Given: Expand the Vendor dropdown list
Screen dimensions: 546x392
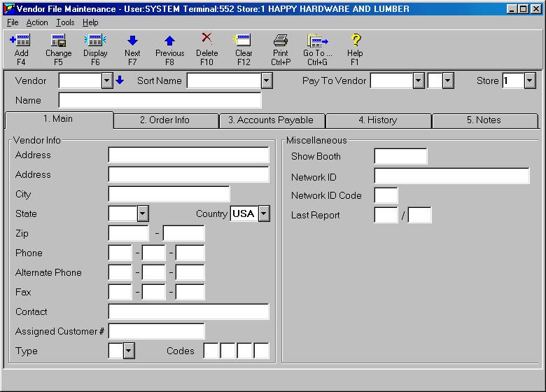Looking at the screenshot, I should pyautogui.click(x=107, y=80).
